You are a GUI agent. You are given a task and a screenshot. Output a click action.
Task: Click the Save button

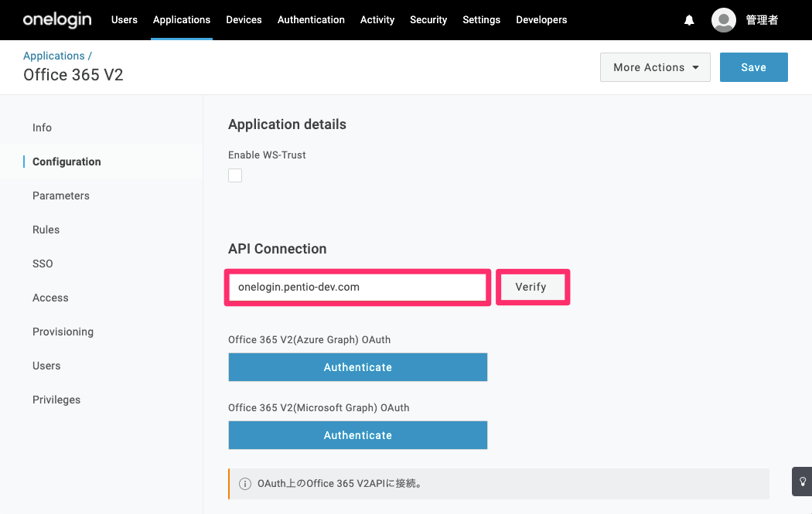pyautogui.click(x=753, y=67)
